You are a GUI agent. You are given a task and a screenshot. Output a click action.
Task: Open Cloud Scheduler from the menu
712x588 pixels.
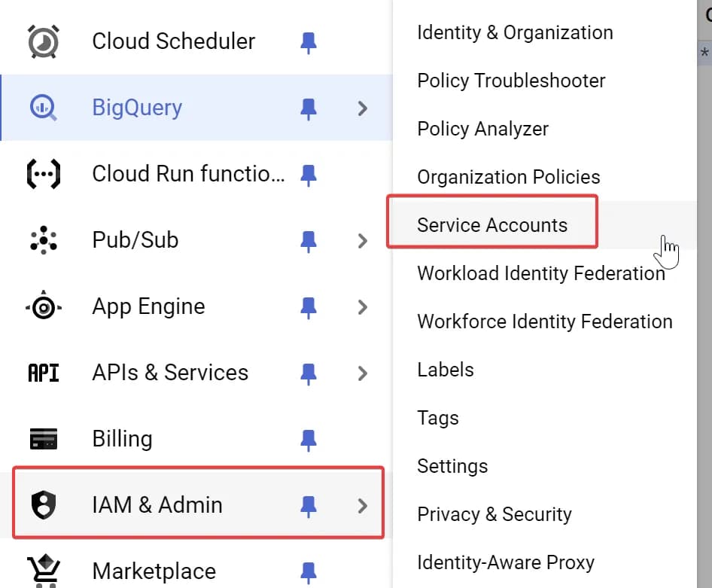click(196, 41)
